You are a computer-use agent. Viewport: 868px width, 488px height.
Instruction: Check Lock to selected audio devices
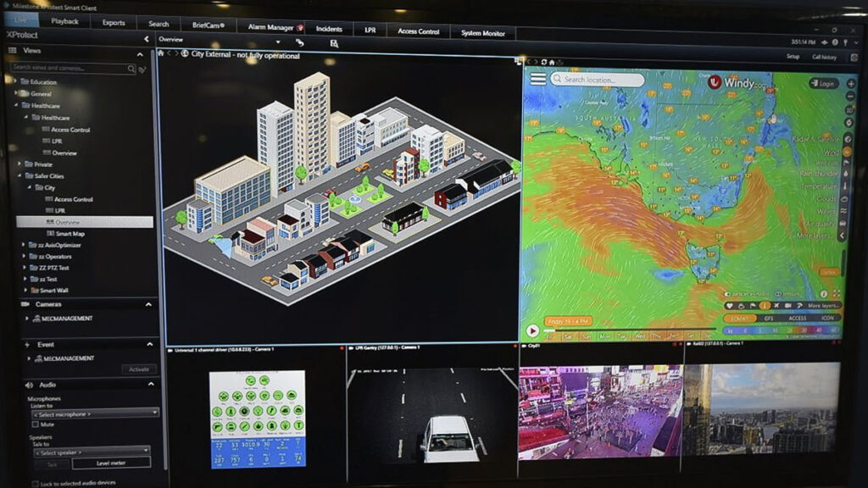tap(36, 482)
